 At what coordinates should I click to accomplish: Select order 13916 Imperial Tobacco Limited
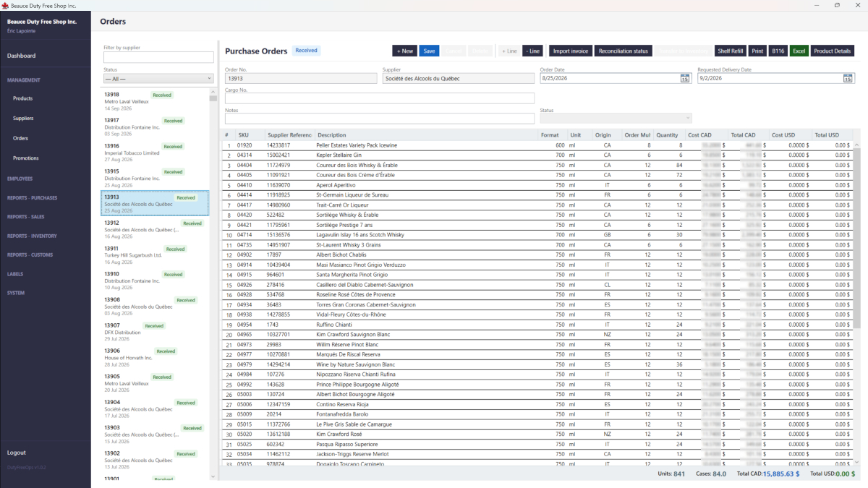(154, 153)
